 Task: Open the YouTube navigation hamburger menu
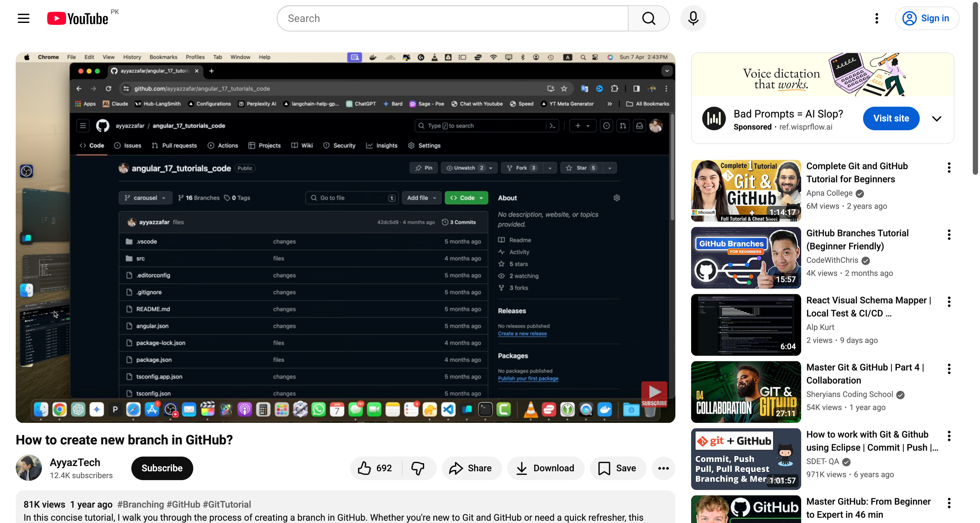(x=24, y=18)
